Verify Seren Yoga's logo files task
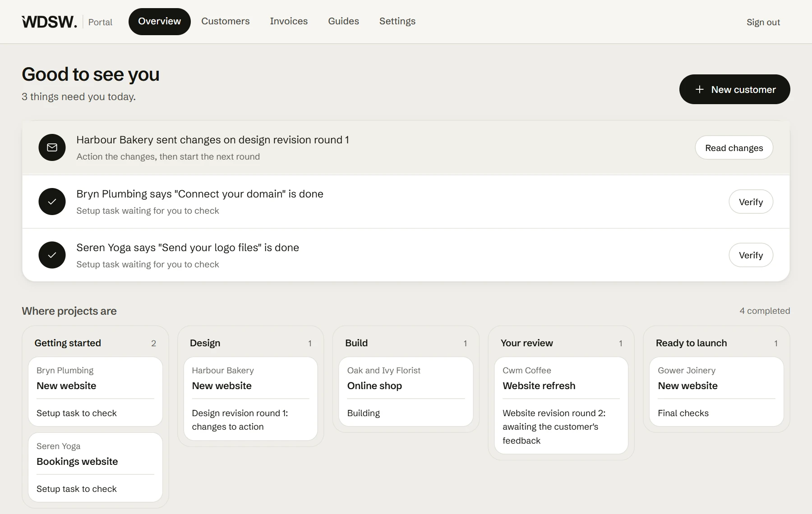 (x=751, y=255)
